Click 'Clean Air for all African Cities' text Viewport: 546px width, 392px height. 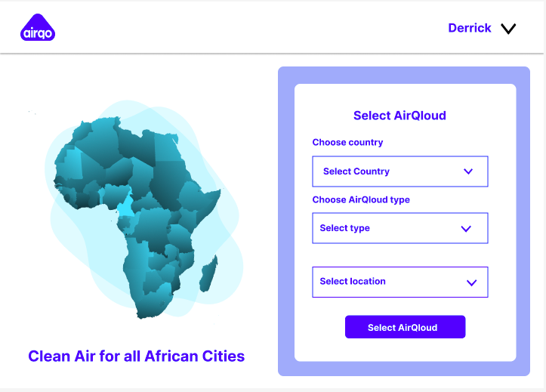(x=137, y=357)
